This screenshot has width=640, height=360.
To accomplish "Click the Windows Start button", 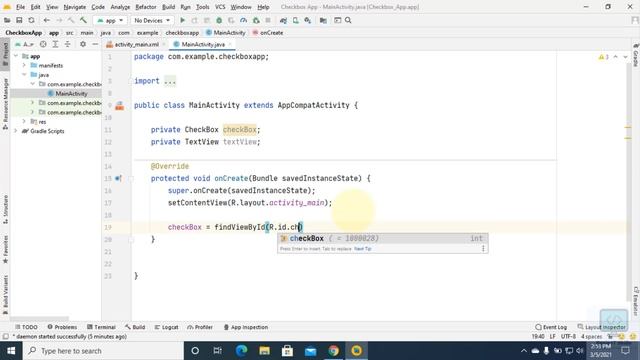I will [11, 351].
